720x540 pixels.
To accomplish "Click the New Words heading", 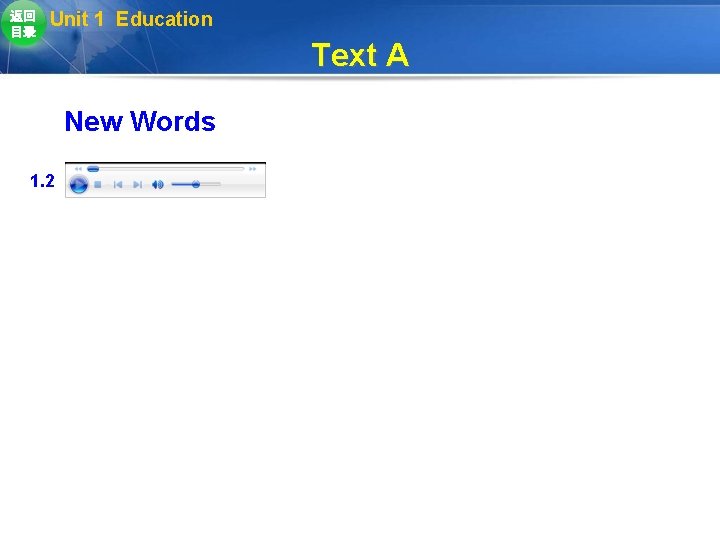I will [140, 121].
